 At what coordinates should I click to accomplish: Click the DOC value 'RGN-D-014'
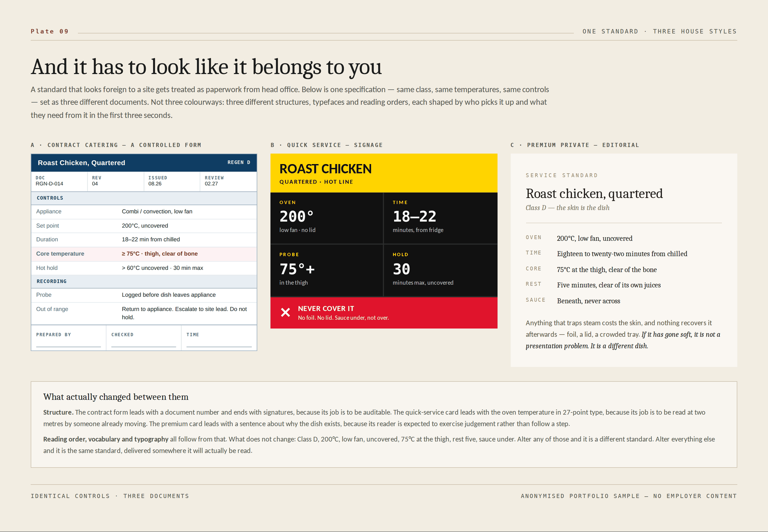click(49, 184)
